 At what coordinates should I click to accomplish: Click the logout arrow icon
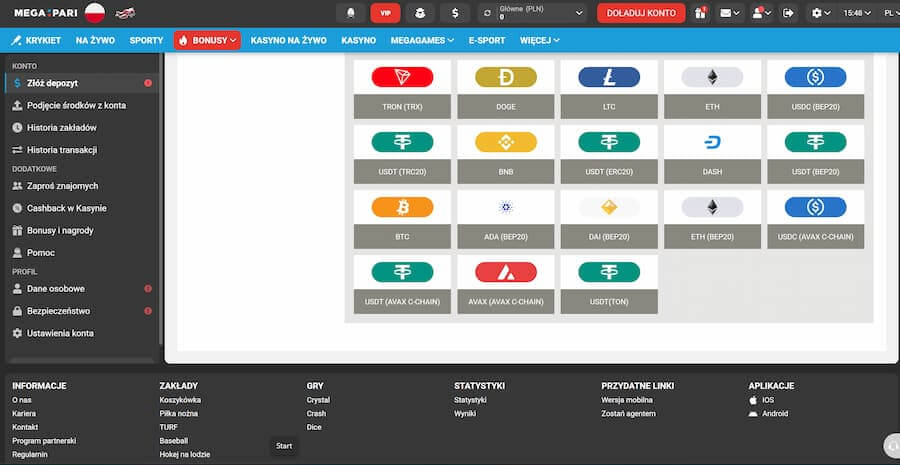click(x=789, y=13)
